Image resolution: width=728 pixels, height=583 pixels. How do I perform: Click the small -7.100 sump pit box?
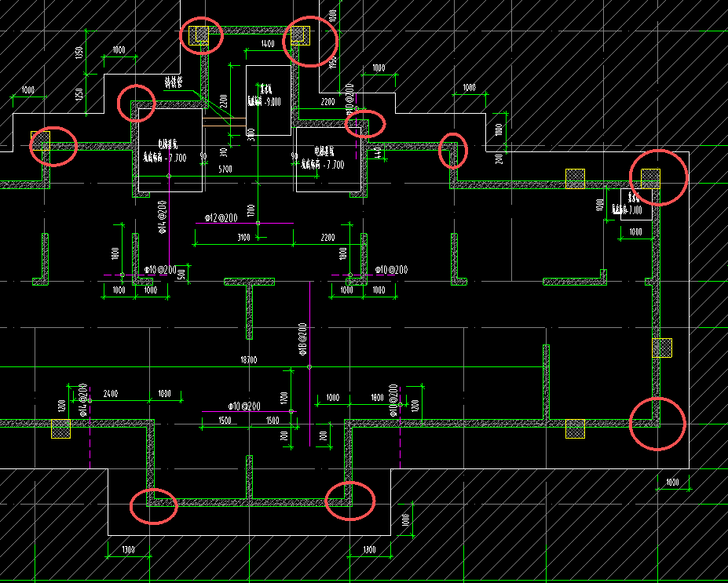(x=636, y=204)
